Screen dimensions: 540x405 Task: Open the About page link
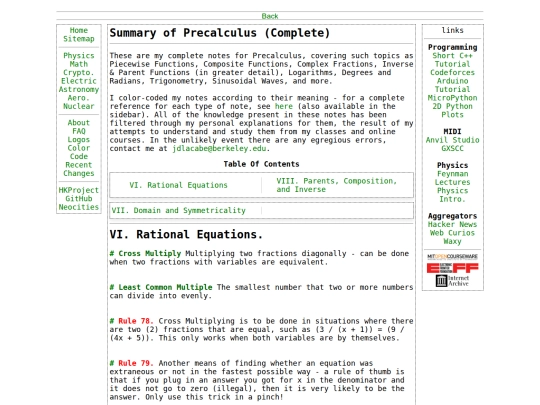79,123
